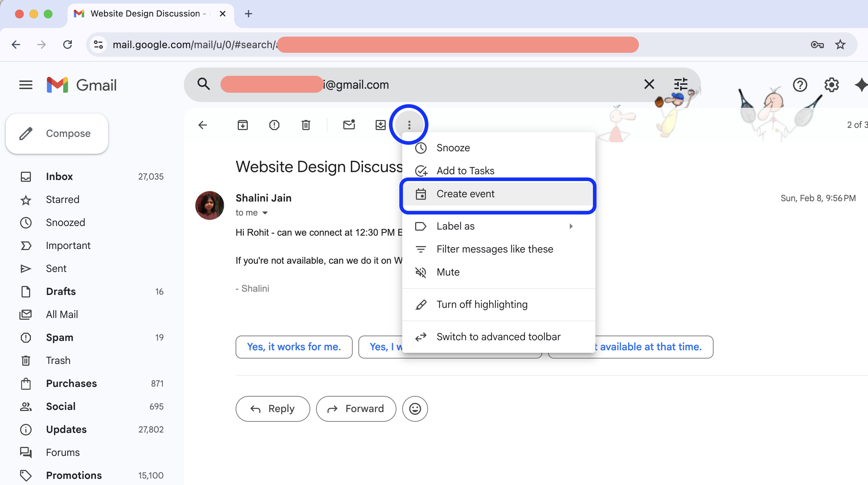This screenshot has height=485, width=868.
Task: Click the Compose button
Action: tap(57, 134)
